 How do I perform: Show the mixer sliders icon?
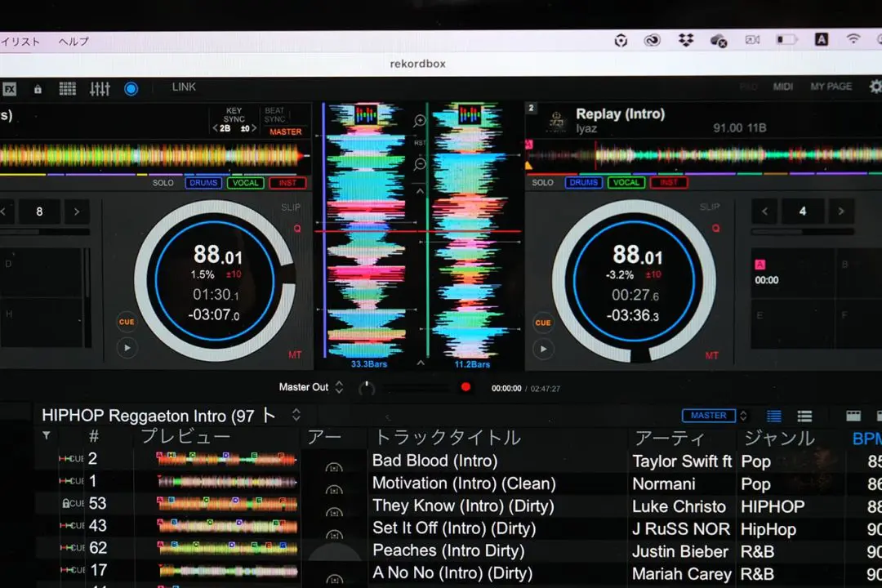(100, 88)
